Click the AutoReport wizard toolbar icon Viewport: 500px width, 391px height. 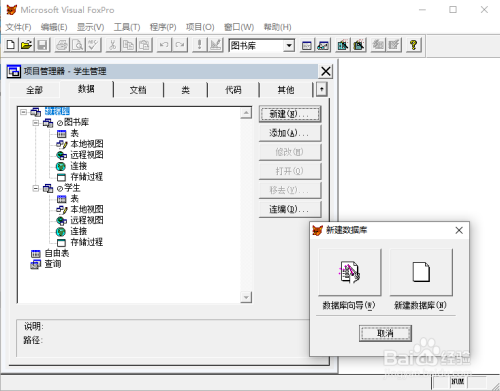click(x=394, y=45)
